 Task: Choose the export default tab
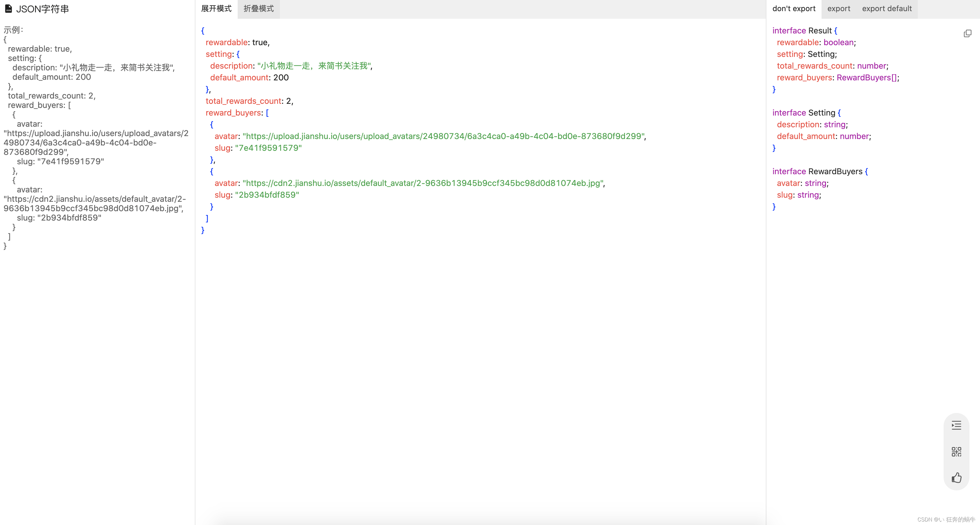[x=886, y=9]
